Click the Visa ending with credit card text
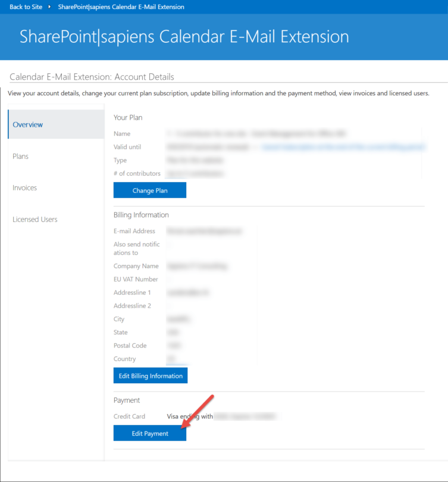448x482 pixels. (190, 416)
